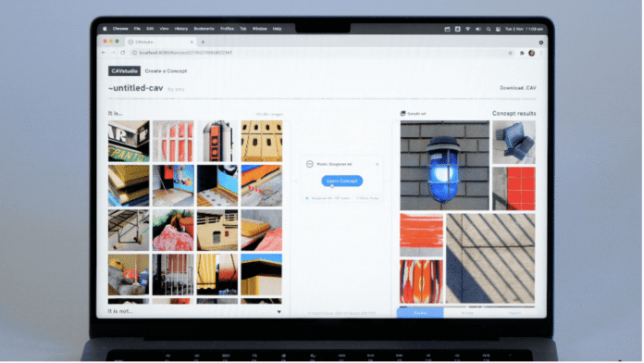The height and width of the screenshot is (363, 644).
Task: Open the Help menu
Action: click(x=278, y=29)
